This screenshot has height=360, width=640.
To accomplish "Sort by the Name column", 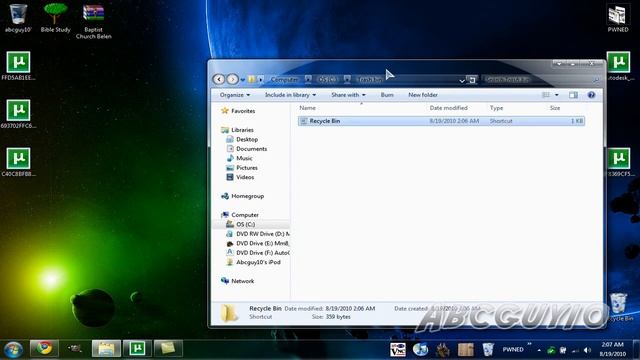I will pyautogui.click(x=307, y=108).
